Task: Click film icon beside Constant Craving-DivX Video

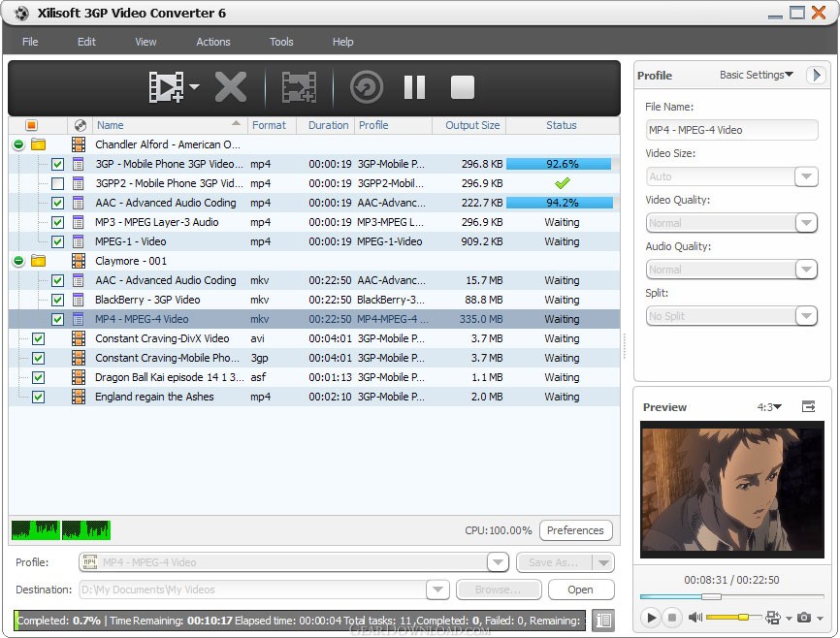Action: tap(79, 338)
